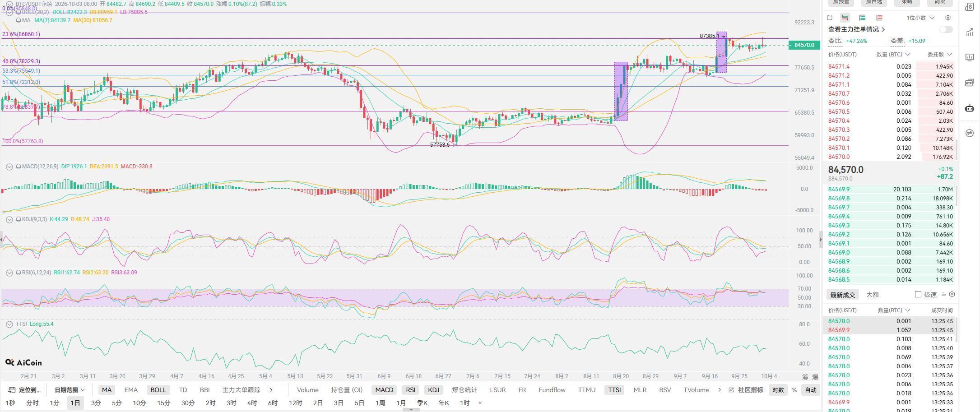Click the swap arrows sidebar icon
The image size is (980, 412).
(x=969, y=133)
